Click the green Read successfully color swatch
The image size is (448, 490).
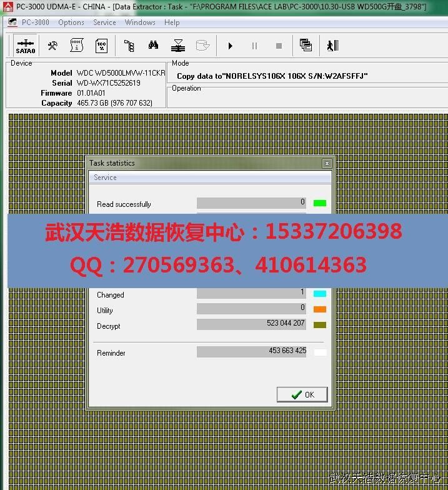coord(319,203)
